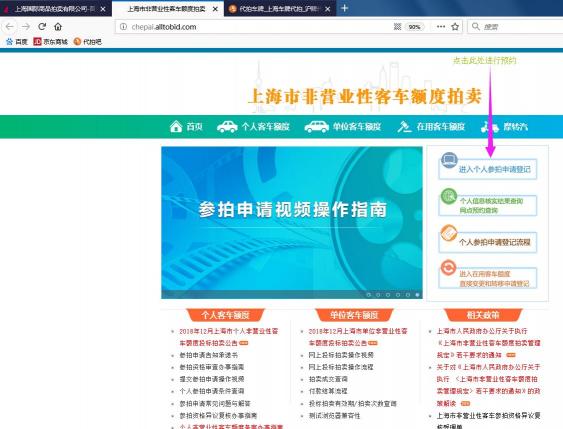The image size is (563, 429).
Task: Open 测试浏览器兼容性 link
Action: pos(334,416)
